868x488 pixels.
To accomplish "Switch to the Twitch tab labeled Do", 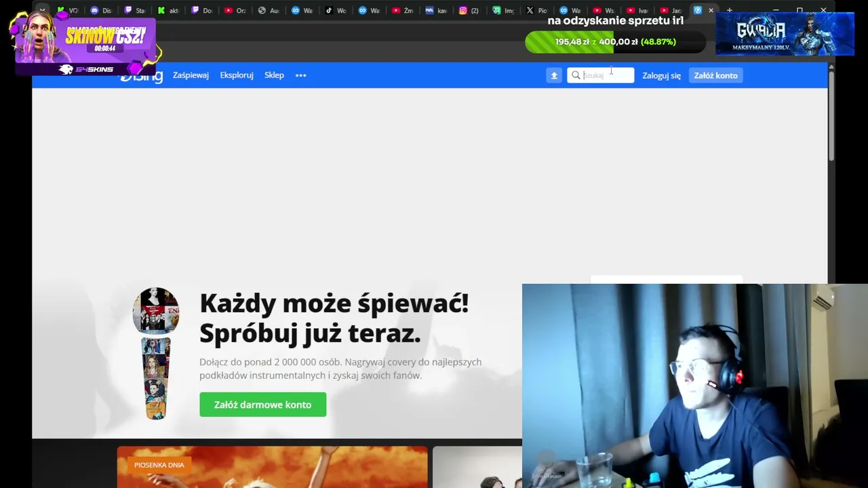I will coord(201,10).
